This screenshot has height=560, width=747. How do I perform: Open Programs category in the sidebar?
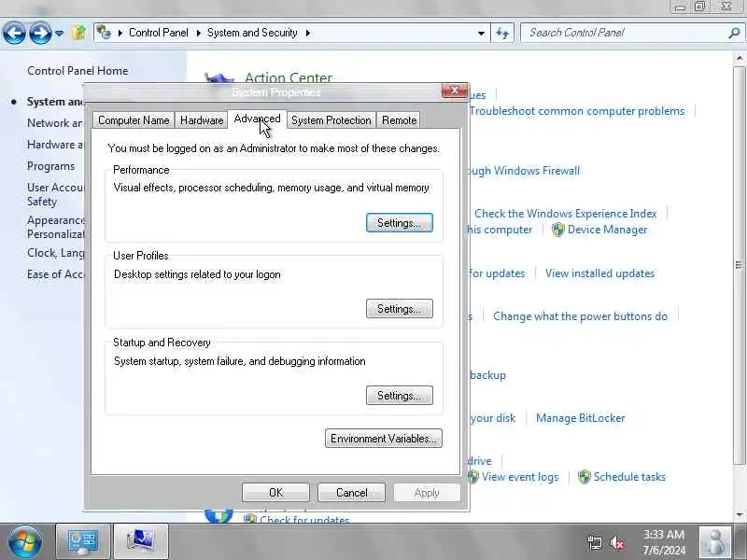(51, 166)
